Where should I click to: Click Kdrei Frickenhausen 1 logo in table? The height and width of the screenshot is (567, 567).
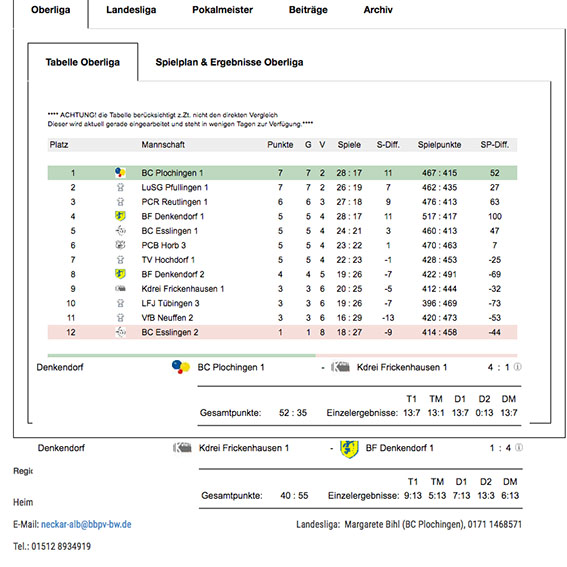120,289
